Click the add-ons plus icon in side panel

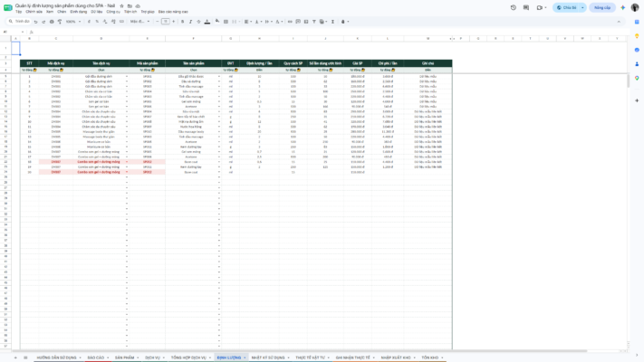click(637, 100)
